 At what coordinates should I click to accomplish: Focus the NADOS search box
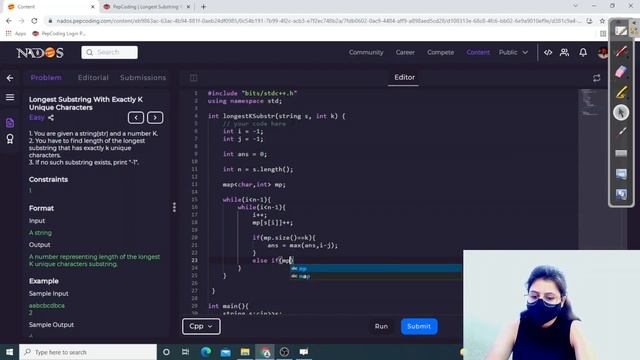tap(109, 52)
